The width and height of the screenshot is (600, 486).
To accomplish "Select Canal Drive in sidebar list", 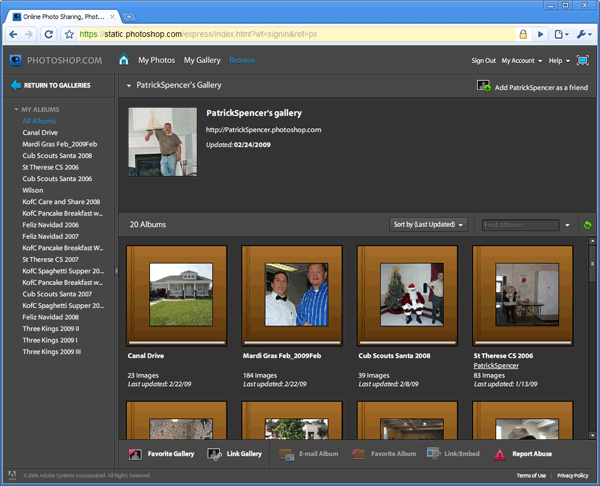I will [x=40, y=132].
